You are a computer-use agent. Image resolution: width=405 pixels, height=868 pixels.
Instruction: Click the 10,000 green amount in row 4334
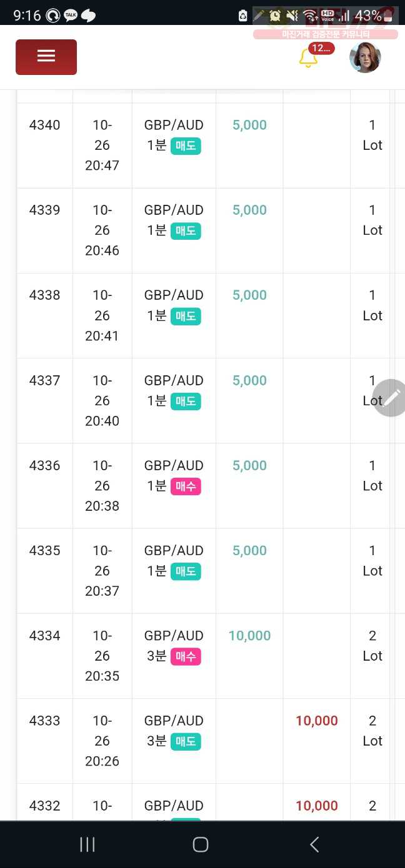click(x=249, y=636)
